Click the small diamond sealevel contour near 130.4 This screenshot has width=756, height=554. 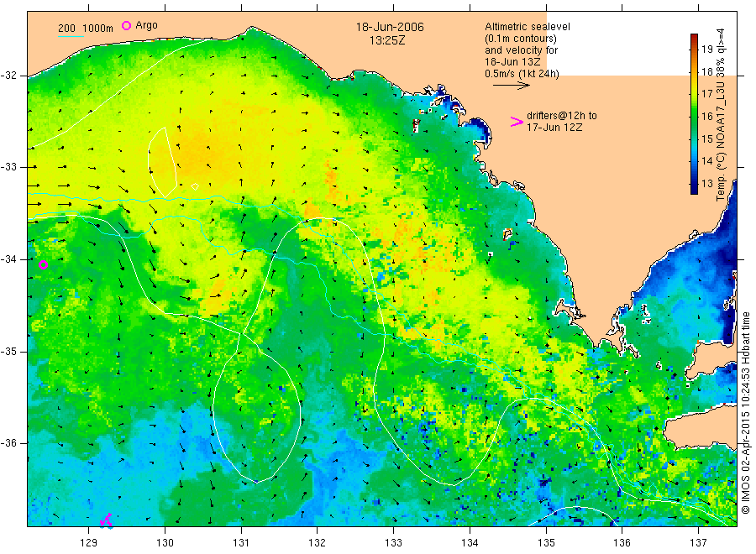click(195, 186)
